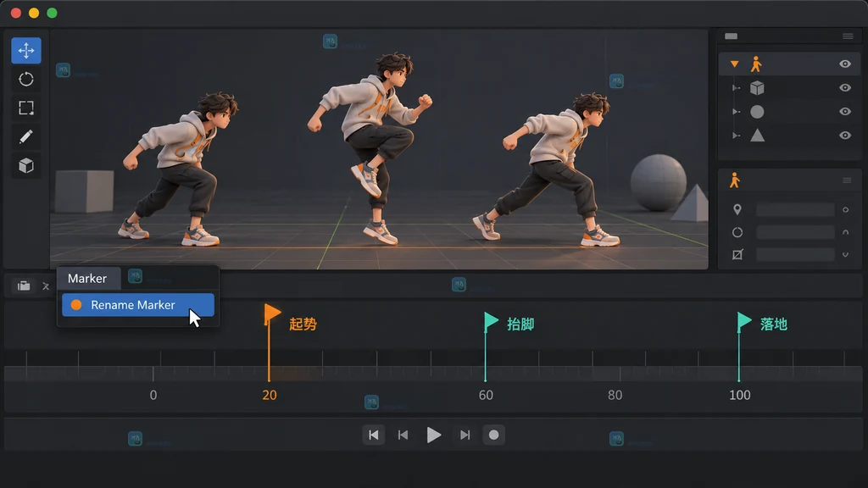Click the gray sphere in the viewport
The width and height of the screenshot is (868, 488).
click(658, 183)
